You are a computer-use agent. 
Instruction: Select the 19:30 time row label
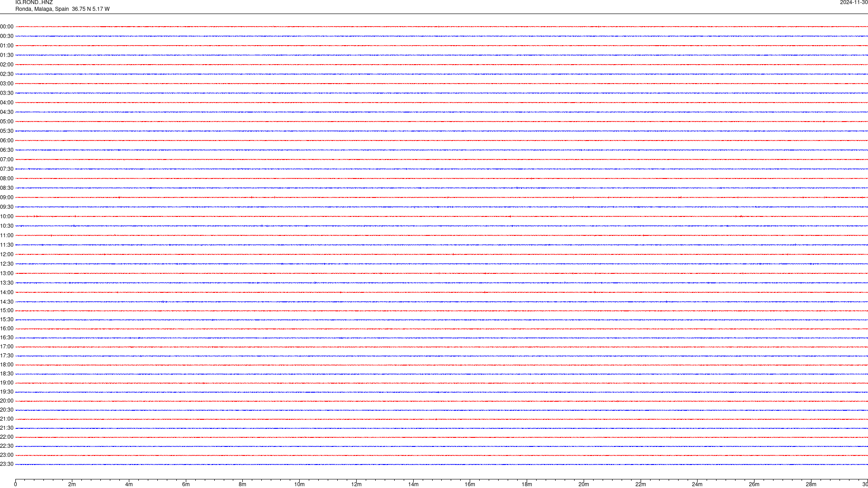(7, 392)
